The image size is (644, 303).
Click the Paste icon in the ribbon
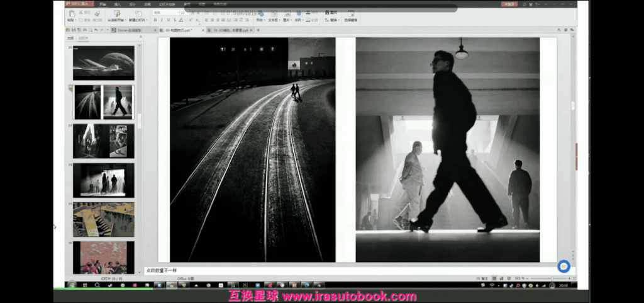coord(72,13)
